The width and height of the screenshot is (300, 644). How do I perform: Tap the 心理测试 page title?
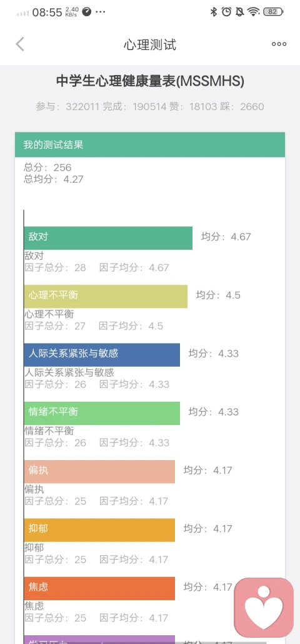(x=150, y=44)
